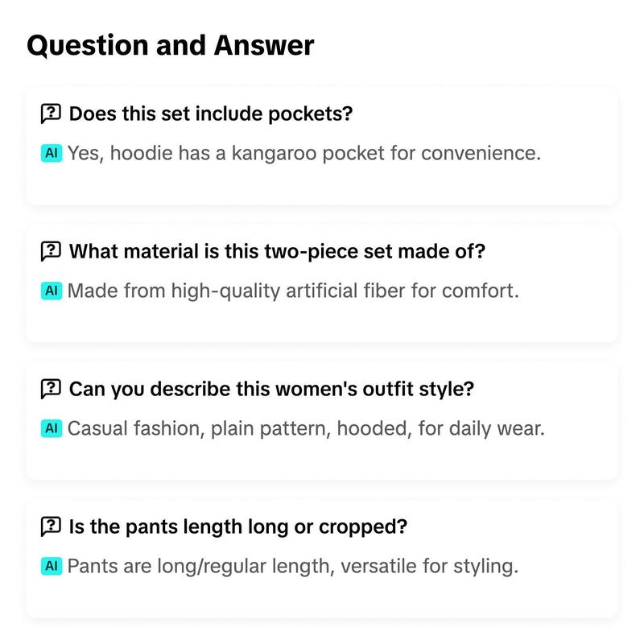Click the 'Question and Answer' heading
The width and height of the screenshot is (644, 644).
click(171, 45)
